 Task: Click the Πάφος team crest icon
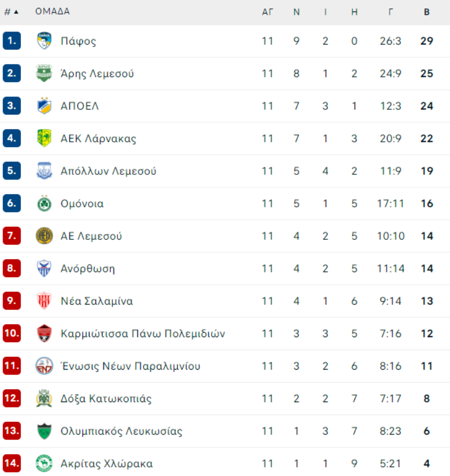(x=44, y=40)
